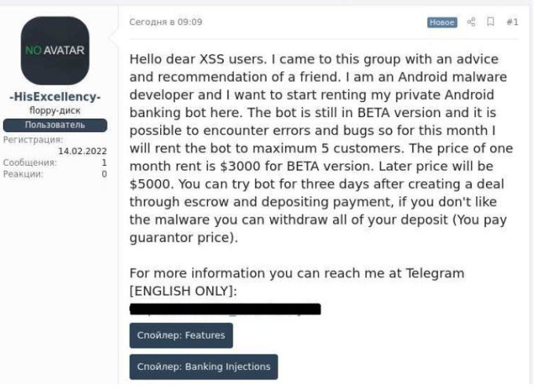Click the reactions count value 0
534x392 pixels.
point(104,174)
